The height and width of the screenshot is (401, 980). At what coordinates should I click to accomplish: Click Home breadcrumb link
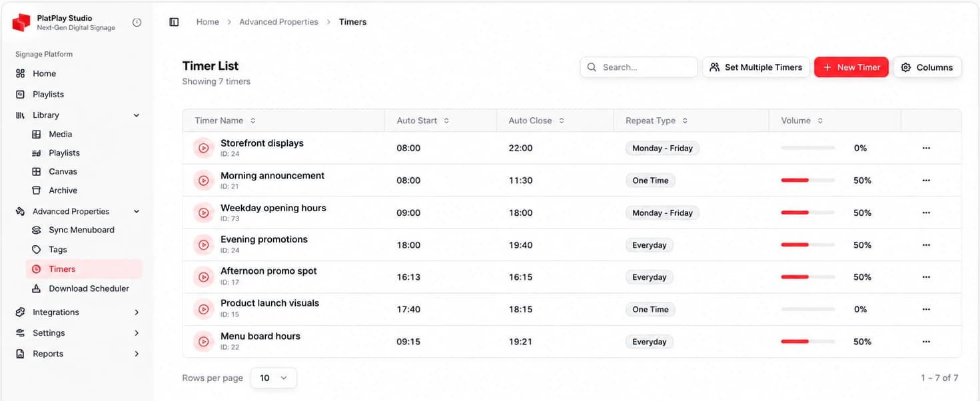pyautogui.click(x=208, y=22)
